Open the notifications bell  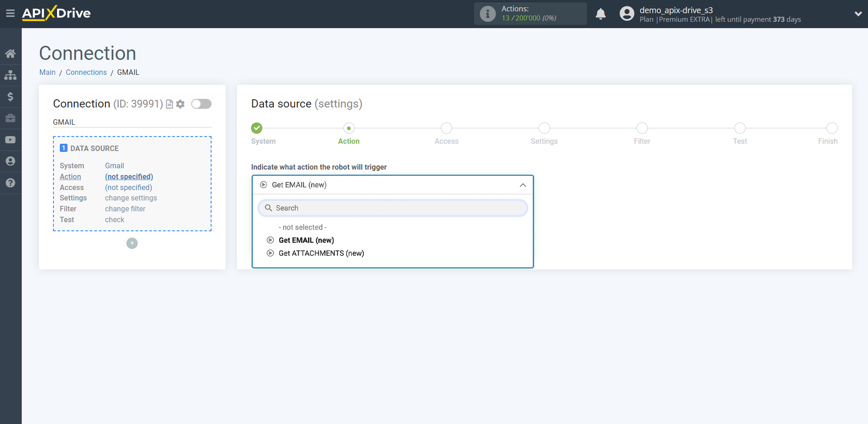click(601, 14)
